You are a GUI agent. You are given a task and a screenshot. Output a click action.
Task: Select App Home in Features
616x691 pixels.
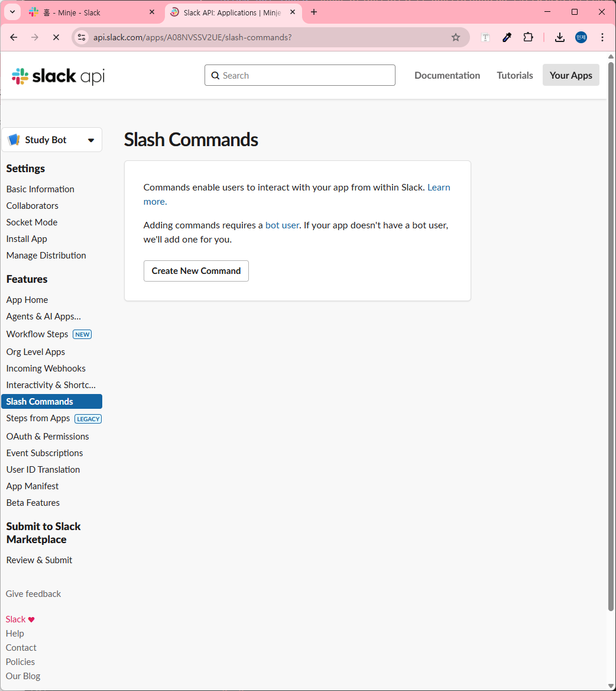pos(27,300)
